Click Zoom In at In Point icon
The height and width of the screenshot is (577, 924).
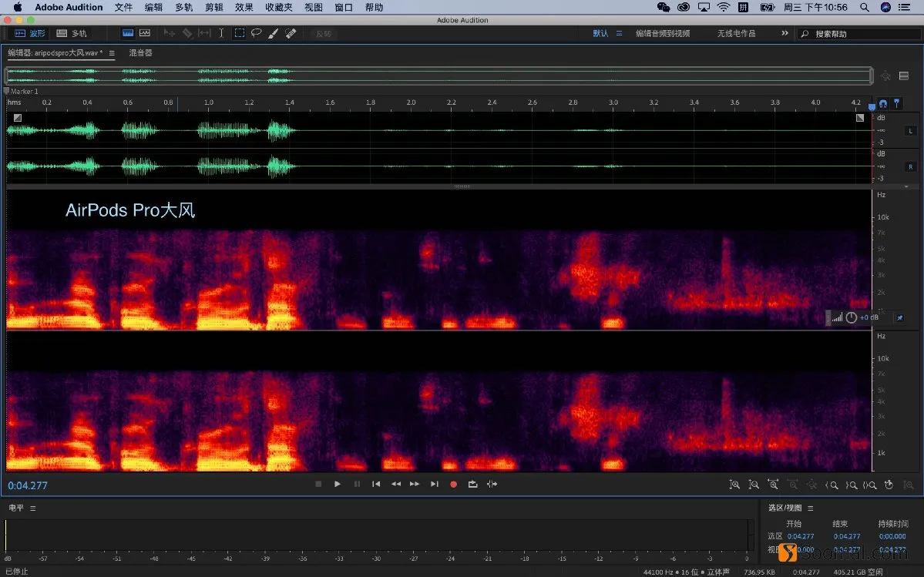pyautogui.click(x=832, y=485)
